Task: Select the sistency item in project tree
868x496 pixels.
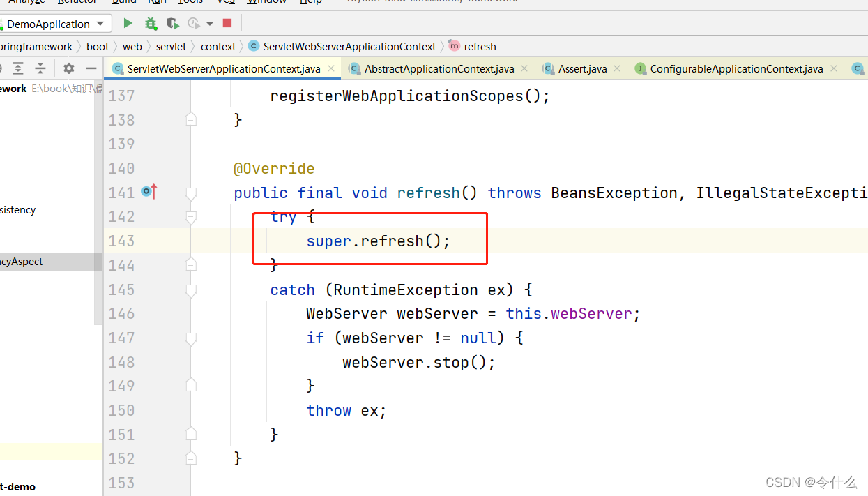Action: tap(18, 209)
